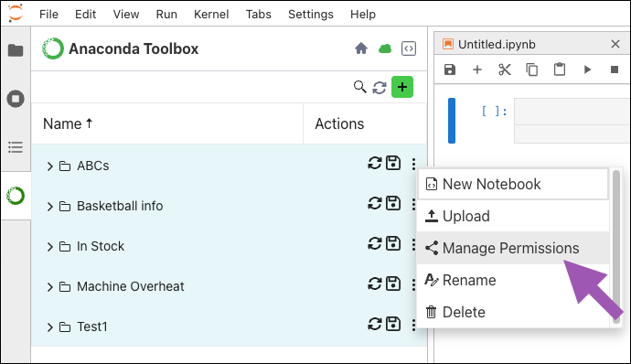Click the Anaconda Toolbox home icon

click(361, 48)
